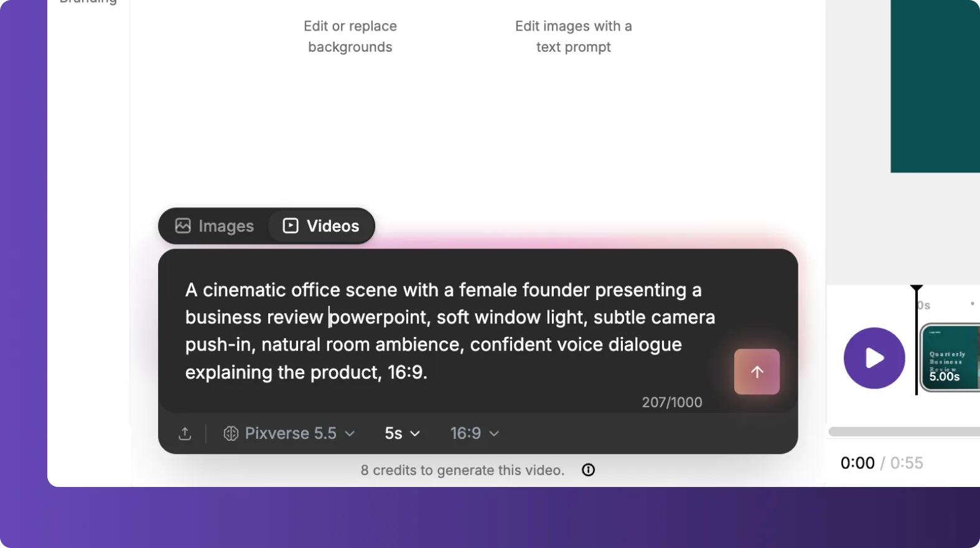The image size is (980, 548).
Task: Open the 16:9 aspect ratio dropdown
Action: 474,433
